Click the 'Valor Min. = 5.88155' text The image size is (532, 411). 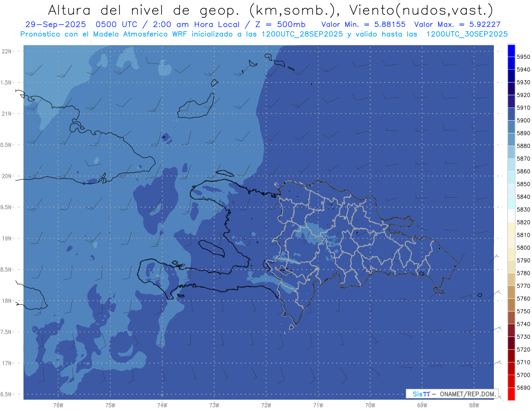pos(363,25)
